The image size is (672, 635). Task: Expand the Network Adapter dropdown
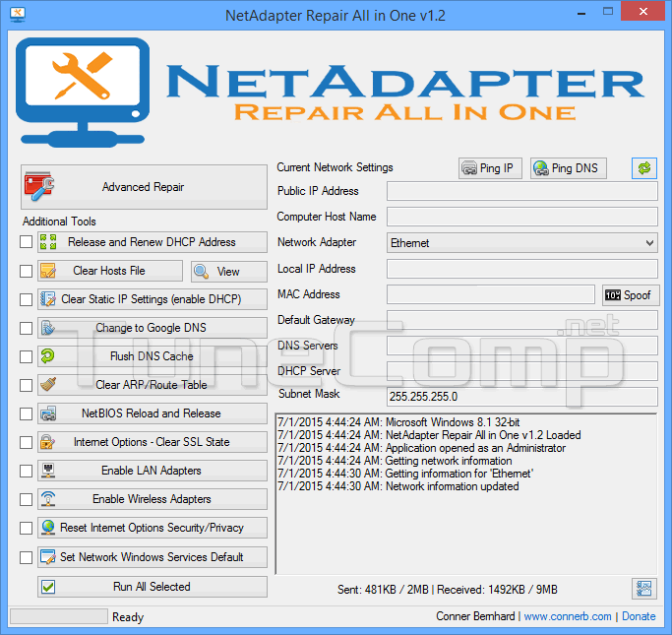tap(648, 242)
